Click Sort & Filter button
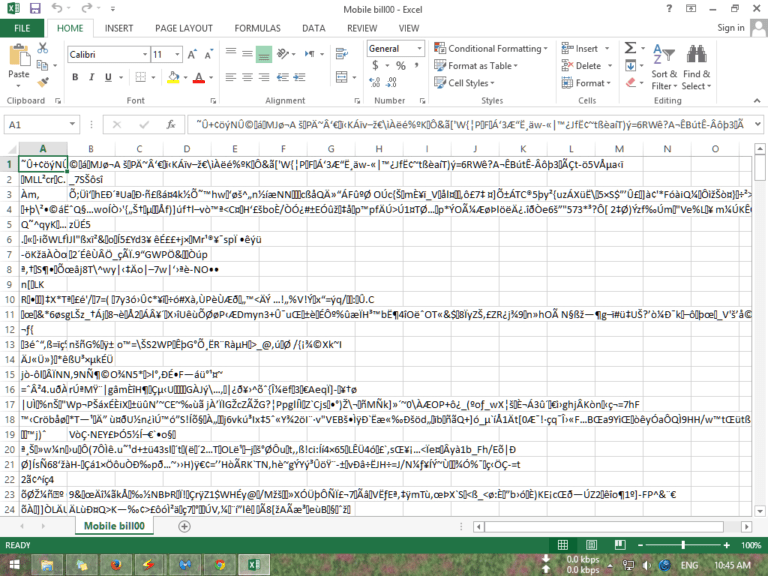This screenshot has width=768, height=576. (x=664, y=67)
